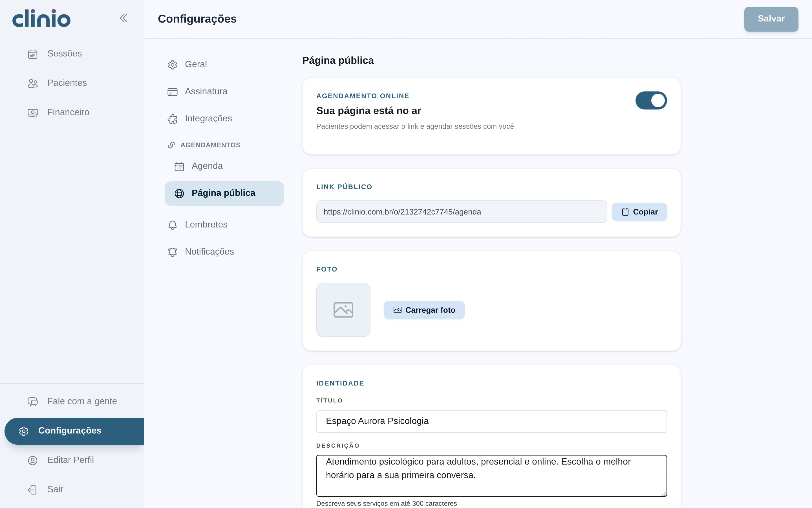
Task: Click the Notificações ringing bell icon
Action: click(173, 252)
